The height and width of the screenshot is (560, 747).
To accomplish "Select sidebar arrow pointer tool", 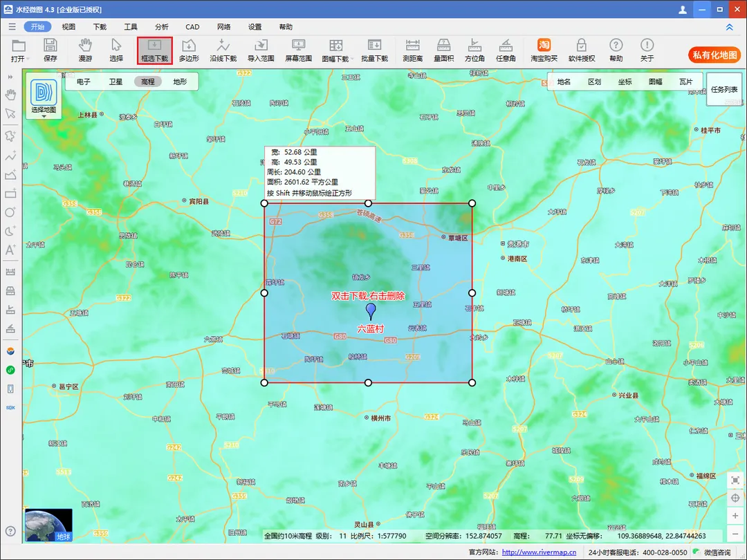I will pos(10,114).
